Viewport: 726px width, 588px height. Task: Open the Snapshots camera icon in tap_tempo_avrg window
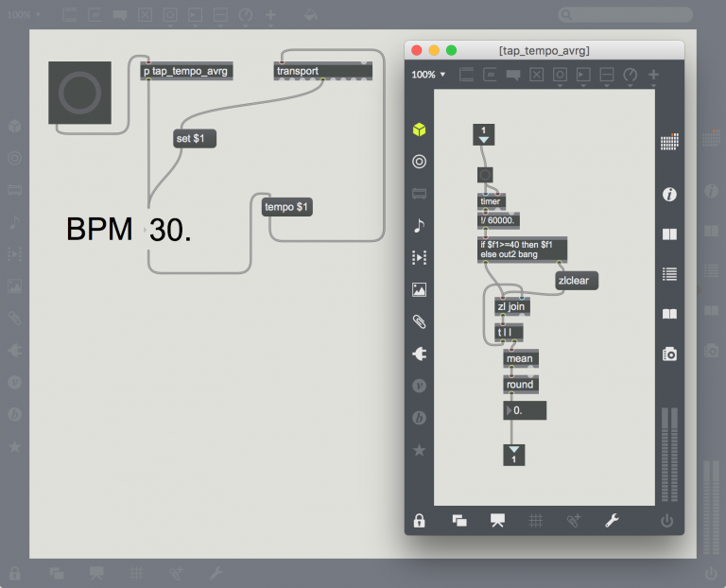[669, 355]
